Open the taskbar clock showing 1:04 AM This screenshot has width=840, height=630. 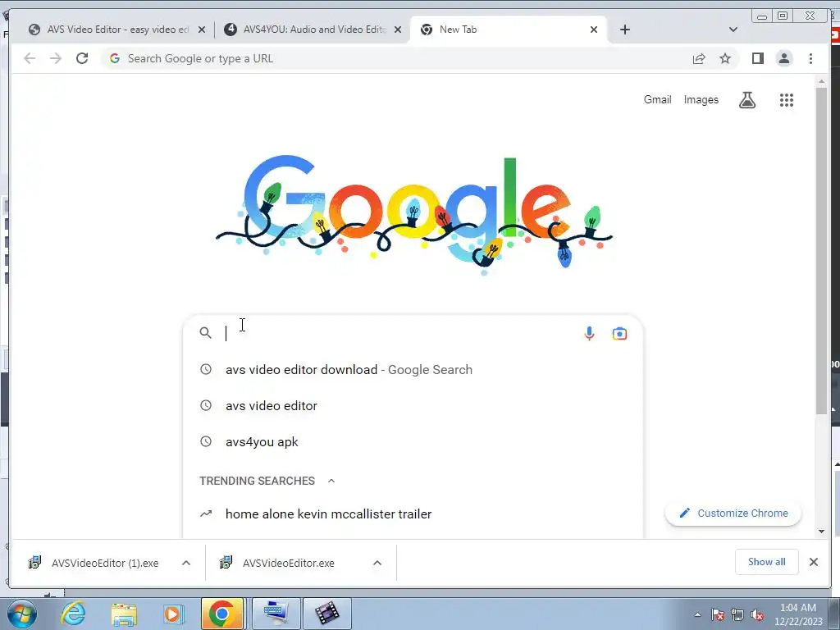coord(798,614)
